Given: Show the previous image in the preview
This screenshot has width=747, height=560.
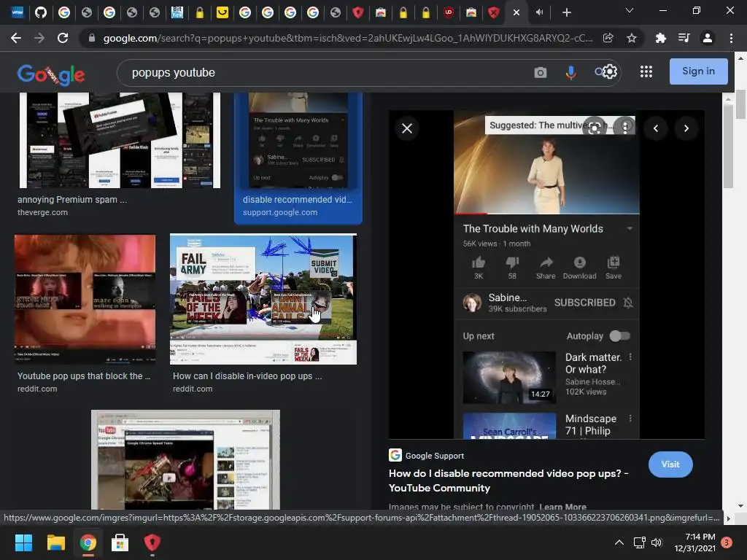Looking at the screenshot, I should tap(656, 128).
